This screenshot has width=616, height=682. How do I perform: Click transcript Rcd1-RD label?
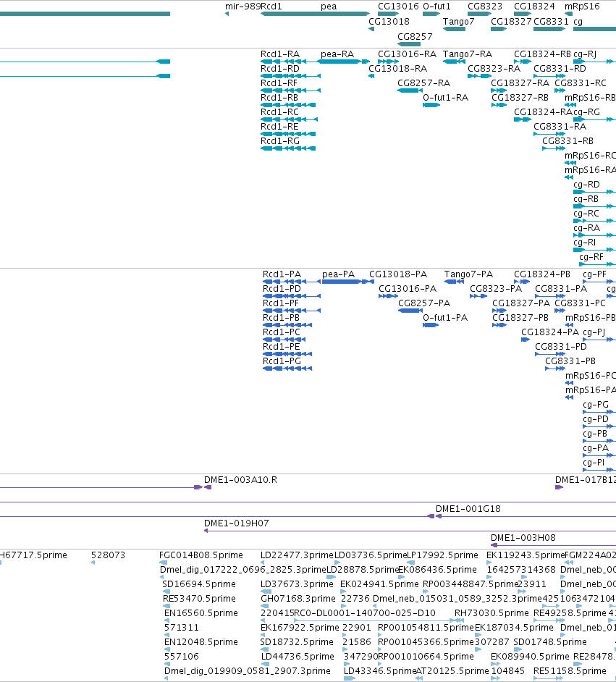[x=280, y=69]
